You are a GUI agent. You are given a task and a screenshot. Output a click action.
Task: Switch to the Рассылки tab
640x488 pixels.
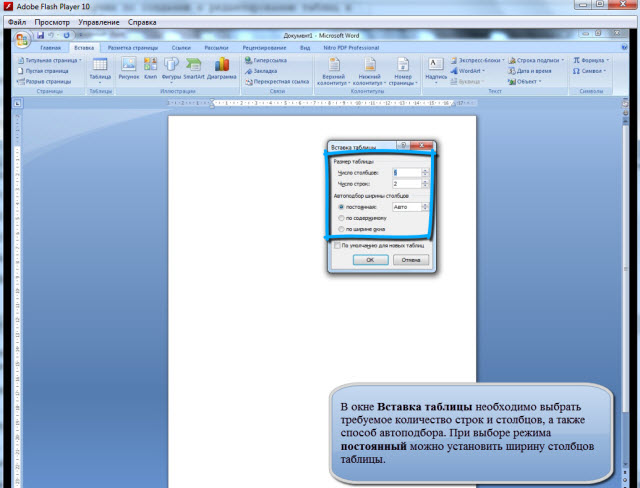[216, 48]
